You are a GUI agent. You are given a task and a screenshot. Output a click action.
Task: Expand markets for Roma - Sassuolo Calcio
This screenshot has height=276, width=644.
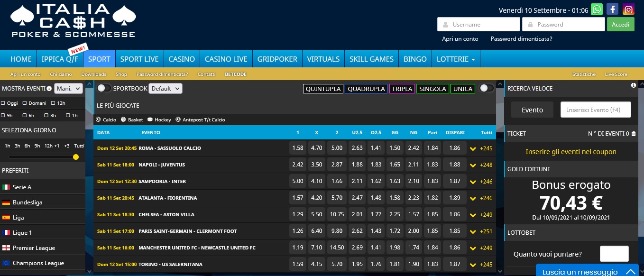473,148
